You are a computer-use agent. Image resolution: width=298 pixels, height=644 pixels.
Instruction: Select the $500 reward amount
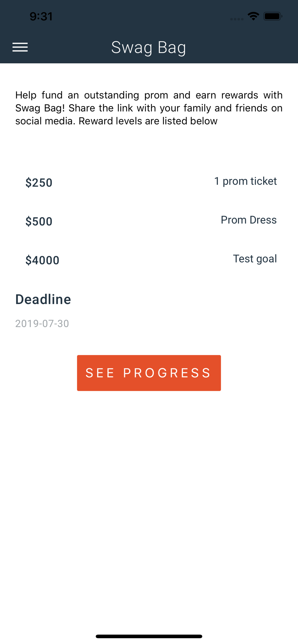coord(39,222)
